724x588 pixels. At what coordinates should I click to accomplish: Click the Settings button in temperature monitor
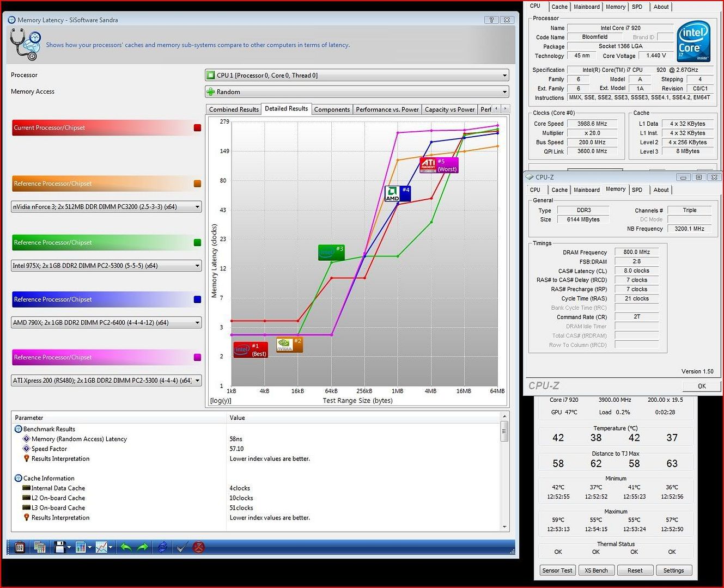[x=673, y=571]
